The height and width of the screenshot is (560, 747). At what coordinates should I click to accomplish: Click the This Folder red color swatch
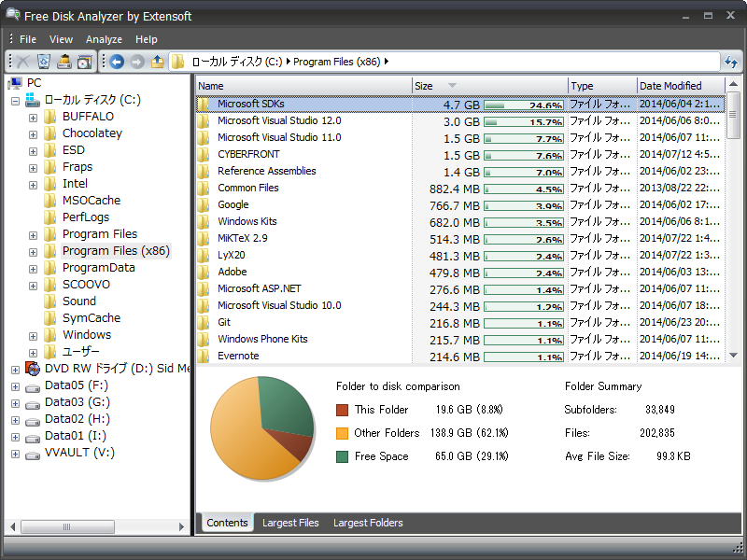click(342, 410)
